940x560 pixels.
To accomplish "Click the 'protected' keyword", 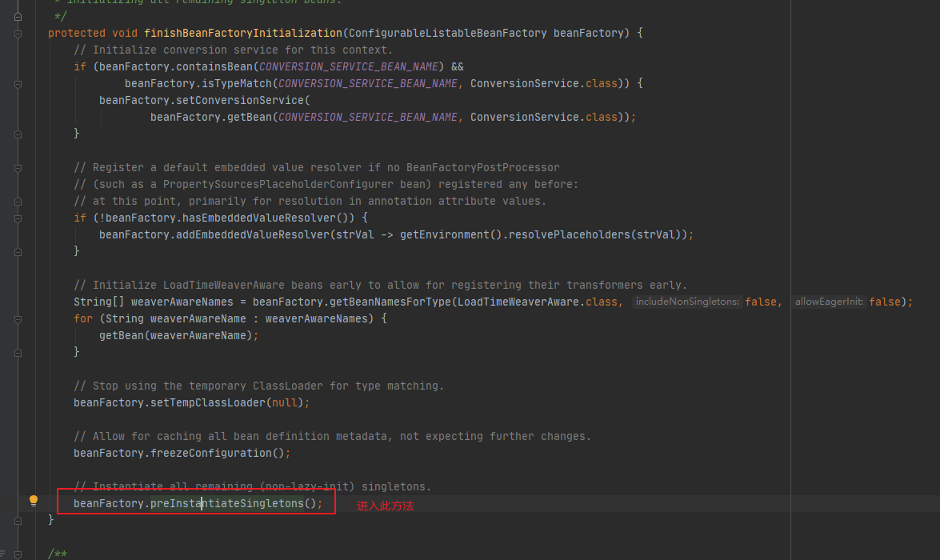I will tap(77, 33).
